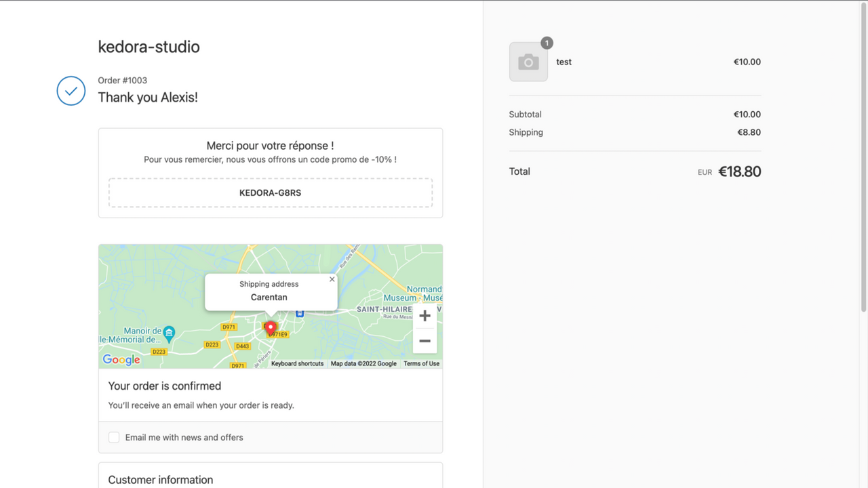The image size is (868, 488).
Task: Click the 'receive an email' message text
Action: coord(201,405)
